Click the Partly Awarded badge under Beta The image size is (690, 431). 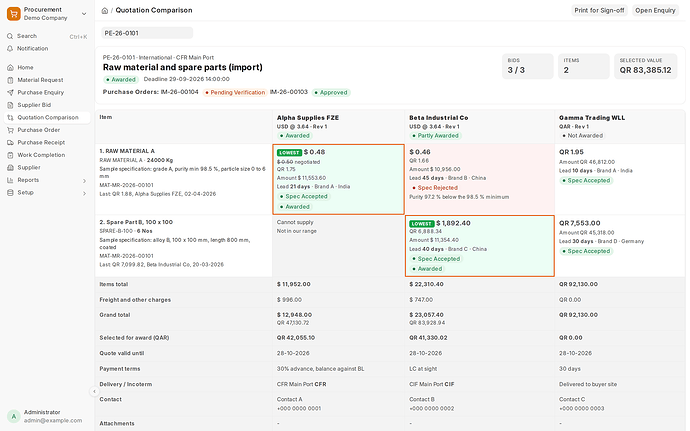435,136
